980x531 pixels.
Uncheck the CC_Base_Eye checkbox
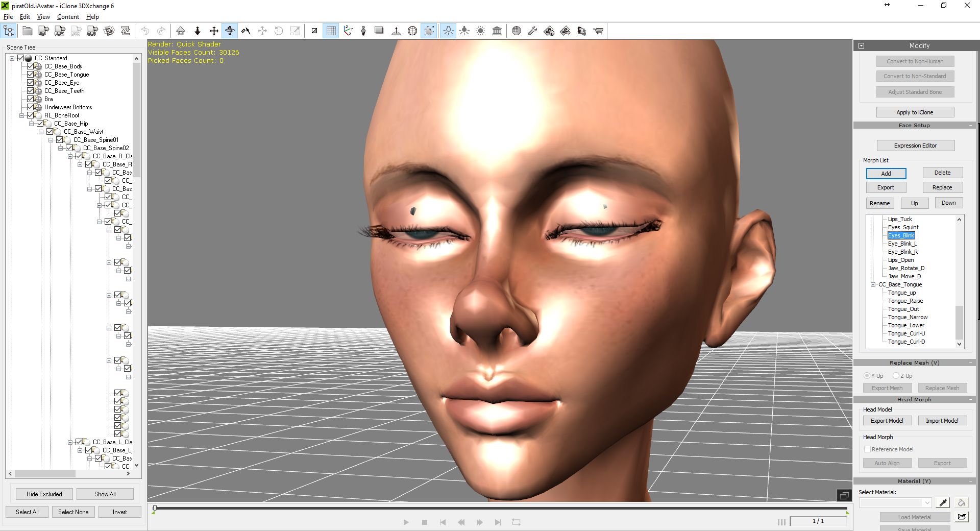(31, 83)
